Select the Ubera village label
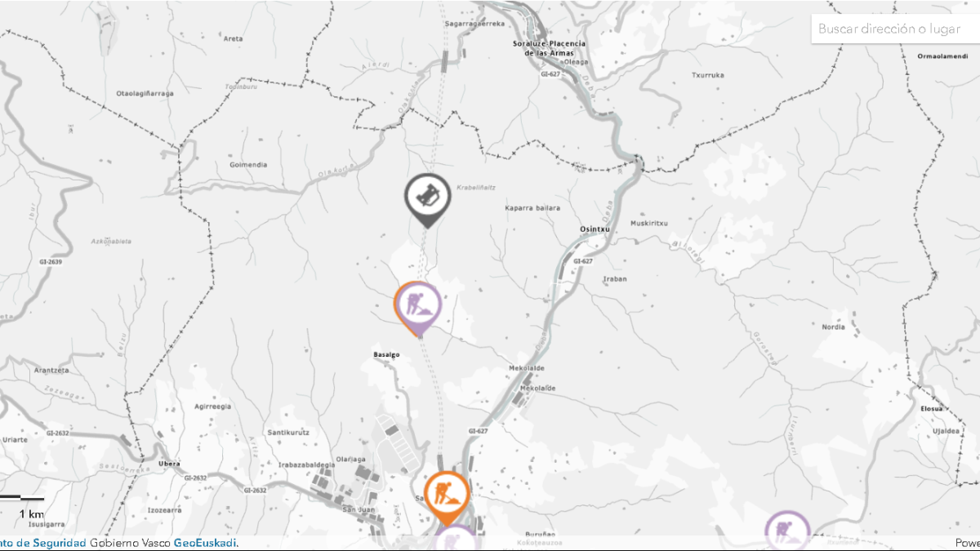 [x=169, y=464]
